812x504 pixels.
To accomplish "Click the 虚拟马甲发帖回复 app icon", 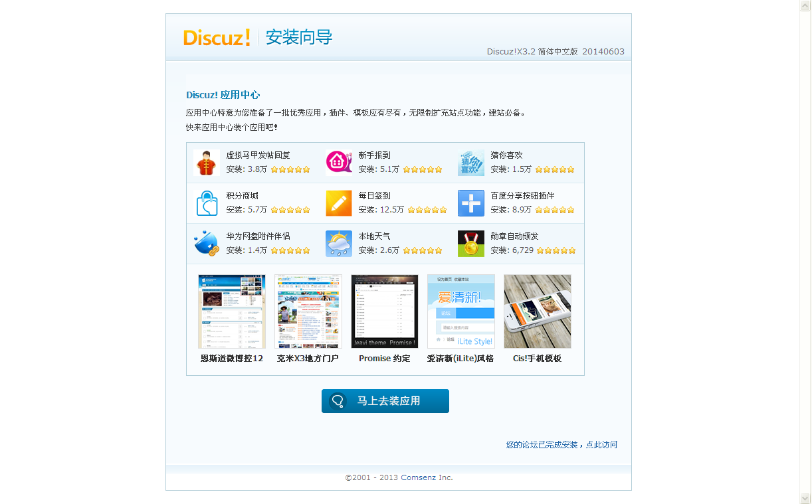I will 206,163.
